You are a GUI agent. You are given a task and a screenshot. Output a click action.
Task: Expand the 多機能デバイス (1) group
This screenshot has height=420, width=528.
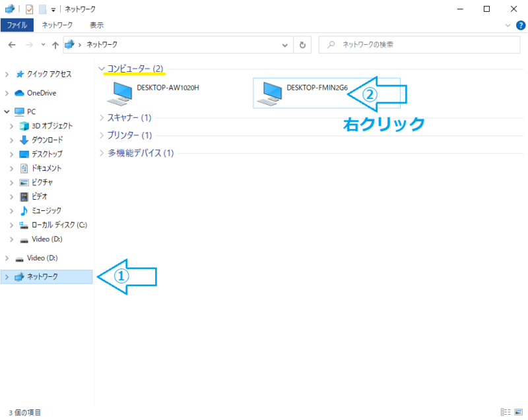click(x=102, y=153)
